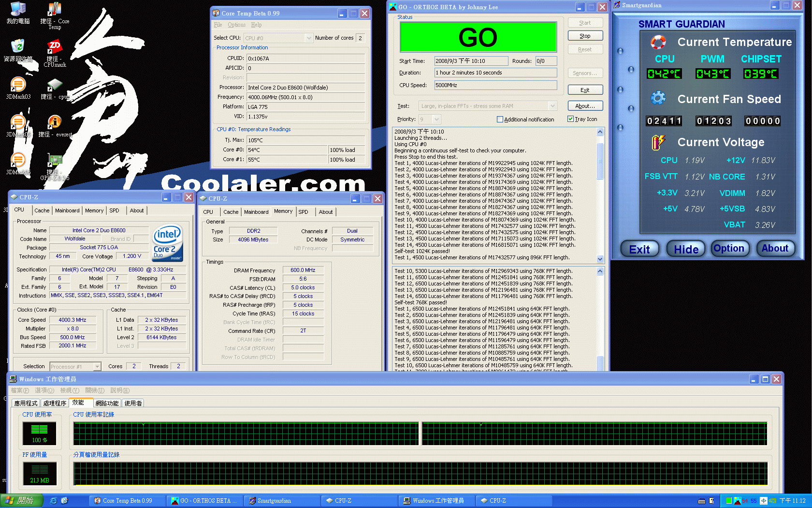This screenshot has height=508, width=812.
Task: Click the 開始 Start button
Action: pyautogui.click(x=21, y=501)
